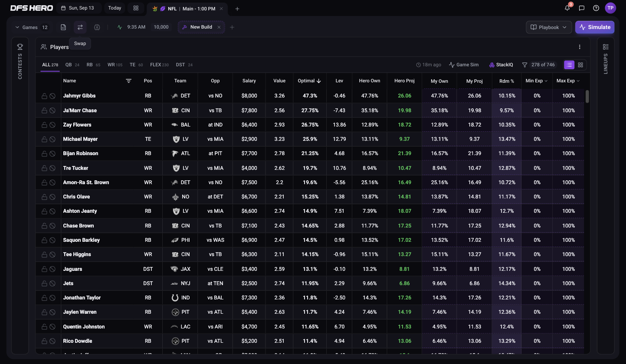Open the Players panel three-dot menu
The image size is (626, 364).
[580, 47]
